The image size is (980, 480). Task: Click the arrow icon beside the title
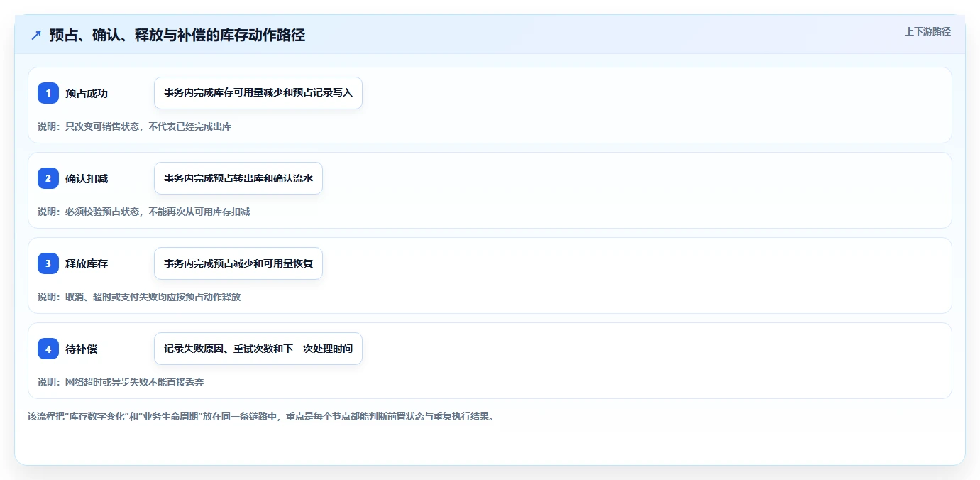(x=36, y=35)
